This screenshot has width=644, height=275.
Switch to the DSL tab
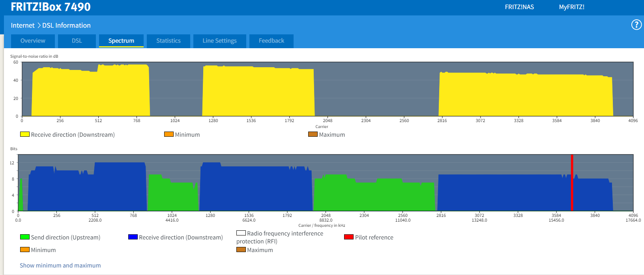(x=77, y=41)
